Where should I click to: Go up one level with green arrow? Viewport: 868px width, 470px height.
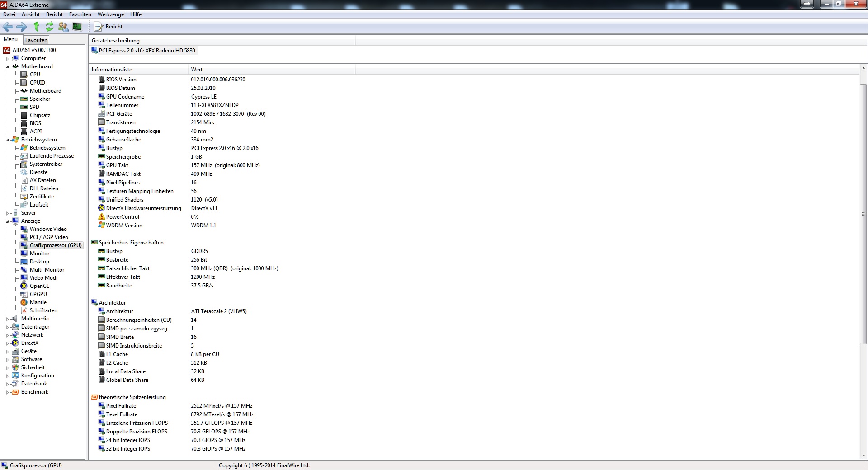click(x=36, y=27)
